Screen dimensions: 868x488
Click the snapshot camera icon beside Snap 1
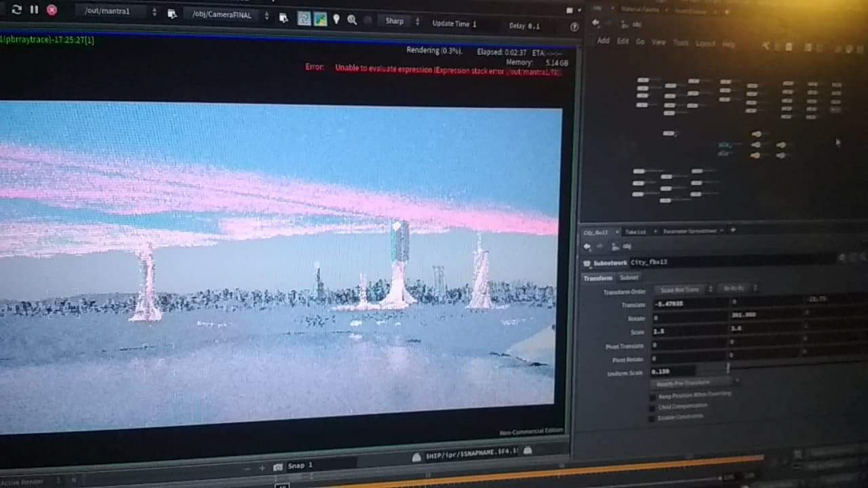click(278, 467)
